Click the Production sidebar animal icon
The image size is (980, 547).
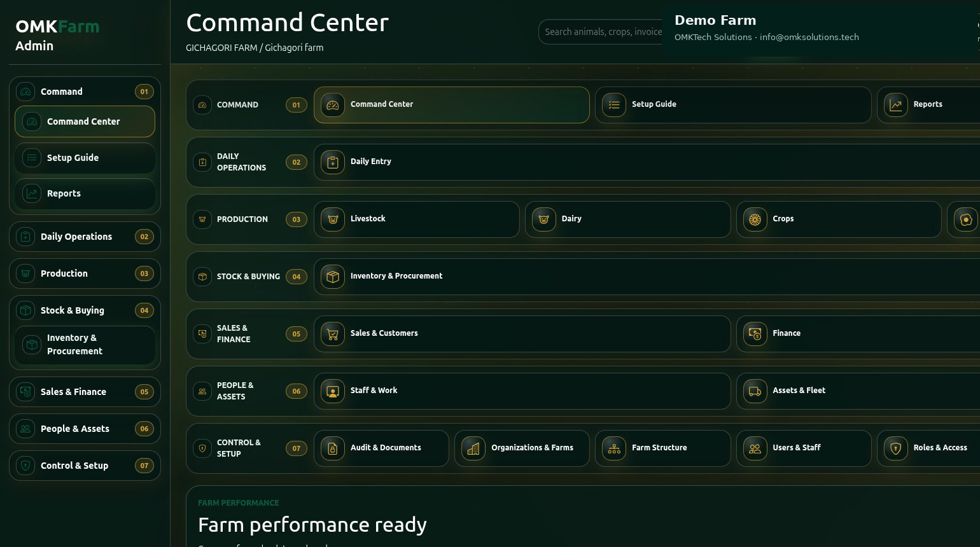point(25,273)
